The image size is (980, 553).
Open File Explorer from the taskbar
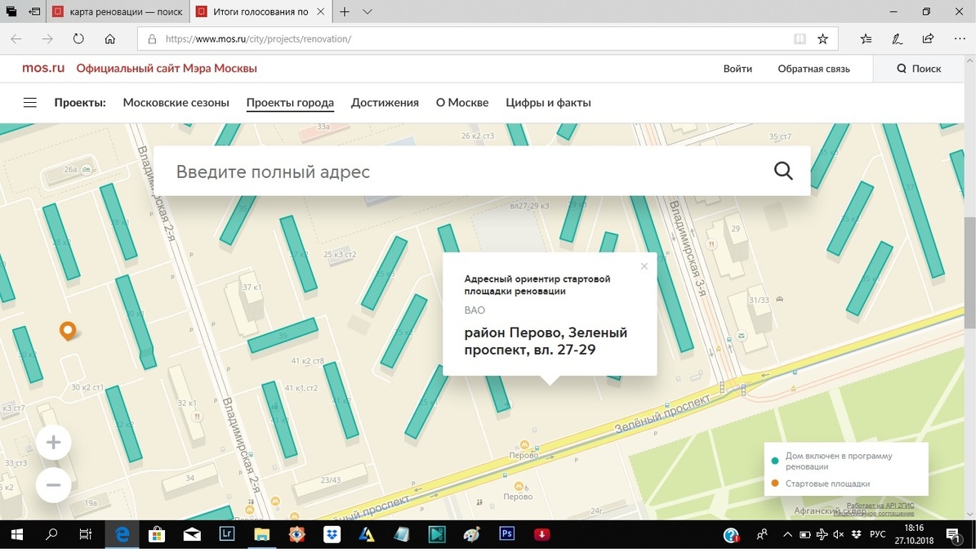tap(261, 535)
